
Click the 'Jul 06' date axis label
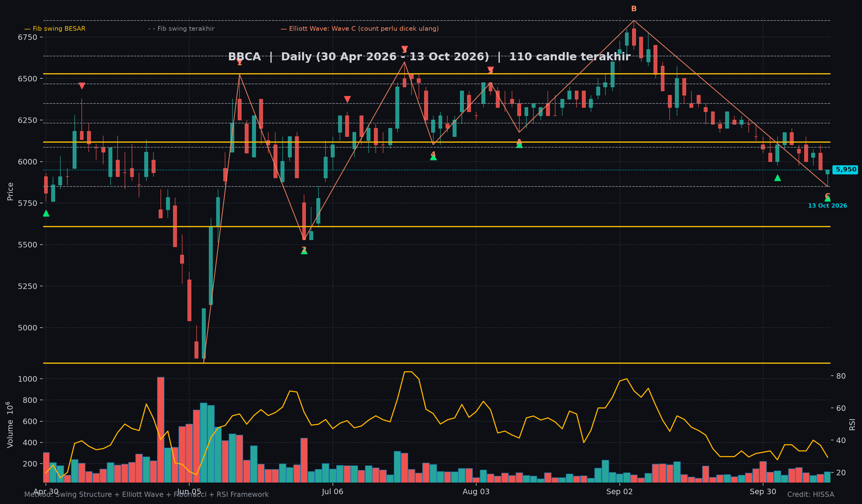click(333, 492)
